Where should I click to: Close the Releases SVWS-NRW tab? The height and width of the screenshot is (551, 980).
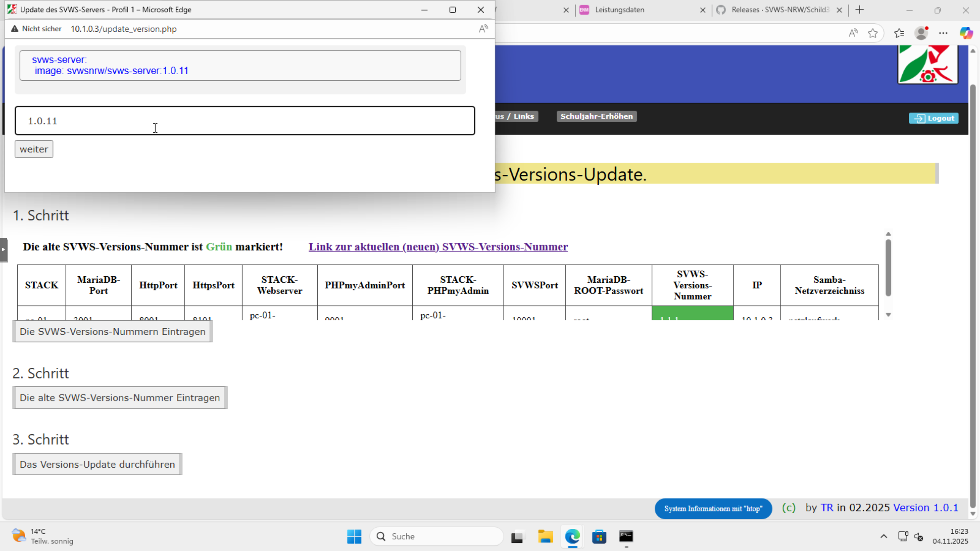point(839,10)
